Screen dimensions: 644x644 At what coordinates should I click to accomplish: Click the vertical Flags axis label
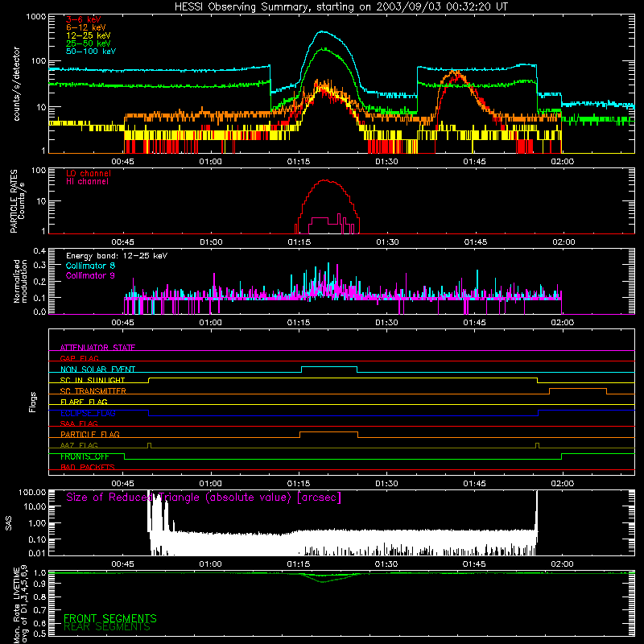(x=32, y=402)
